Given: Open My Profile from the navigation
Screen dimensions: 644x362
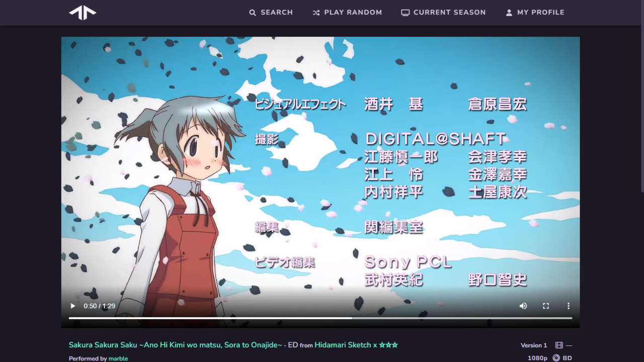Looking at the screenshot, I should 535,13.
